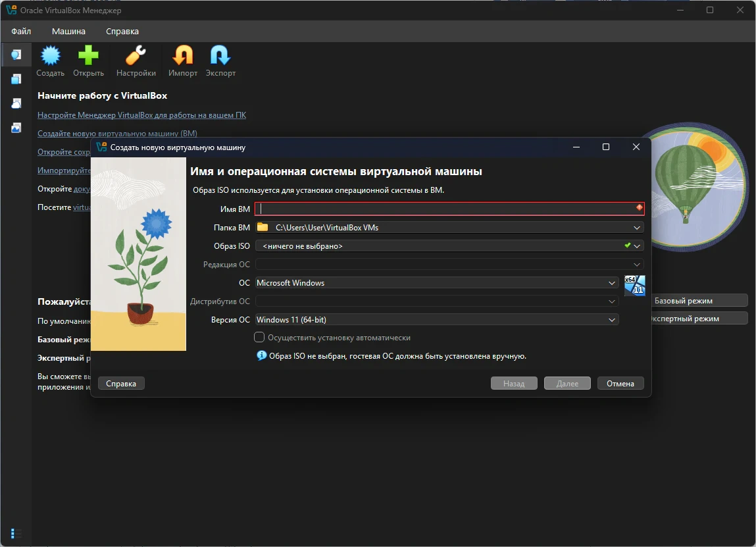Expand the Образ ISO dropdown arrow
The width and height of the screenshot is (756, 547).
637,246
